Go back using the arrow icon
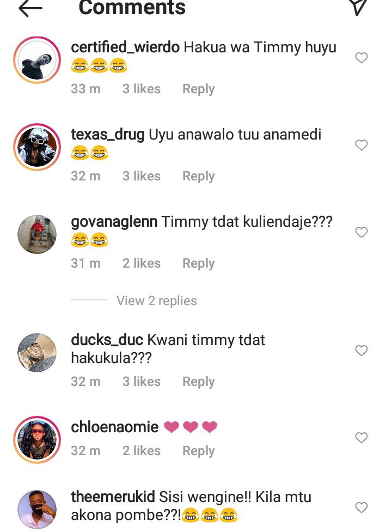 click(x=30, y=8)
